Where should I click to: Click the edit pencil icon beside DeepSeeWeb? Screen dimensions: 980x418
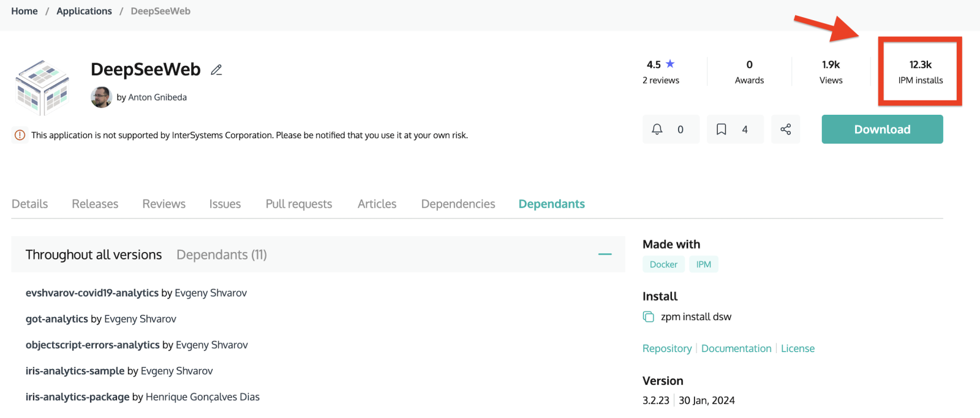(x=216, y=70)
